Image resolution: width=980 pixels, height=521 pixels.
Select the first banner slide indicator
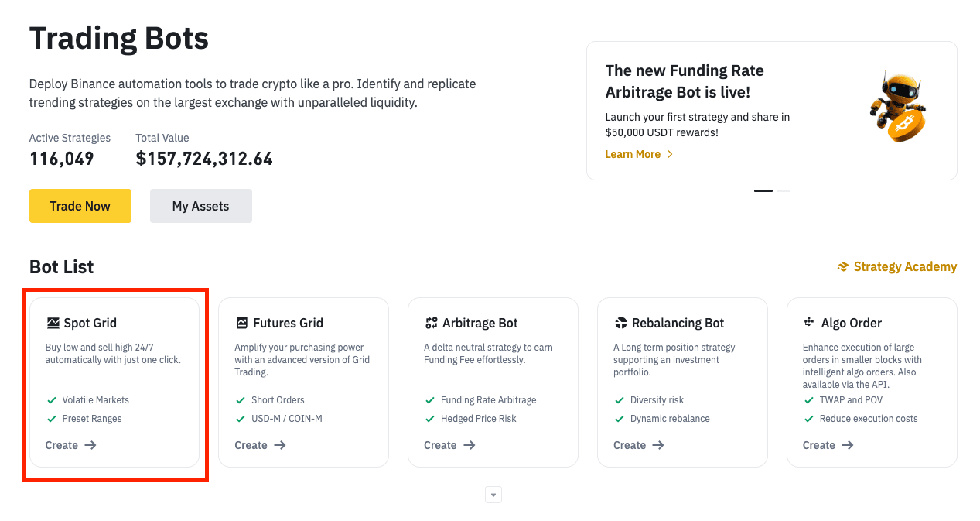tap(763, 190)
